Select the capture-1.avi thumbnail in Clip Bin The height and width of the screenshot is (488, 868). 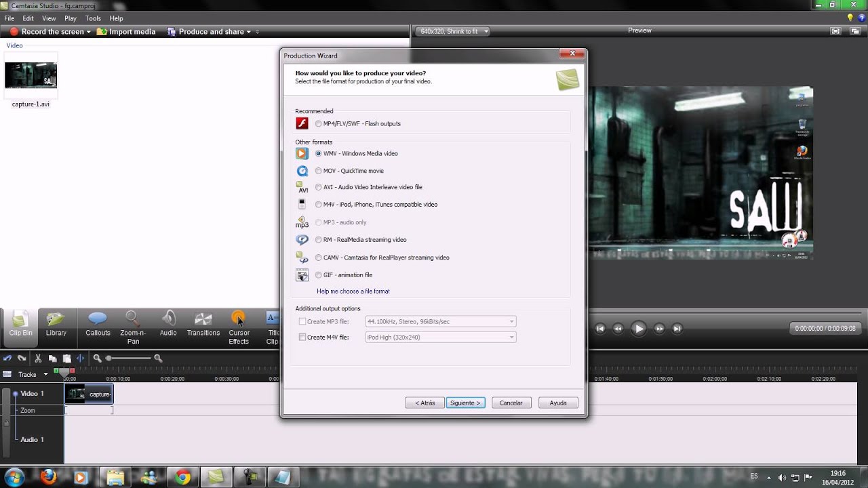click(x=31, y=75)
